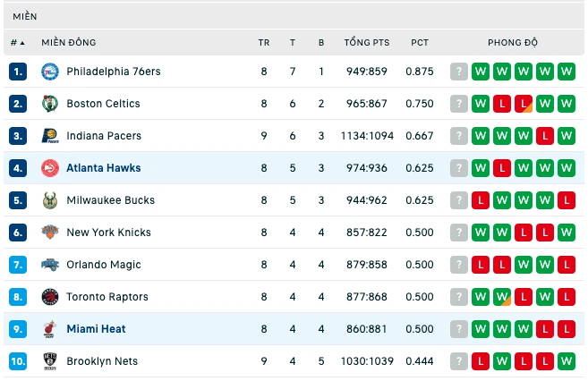This screenshot has height=381, width=588.
Task: Open the highlighted Miami Heat link
Action: pyautogui.click(x=96, y=329)
